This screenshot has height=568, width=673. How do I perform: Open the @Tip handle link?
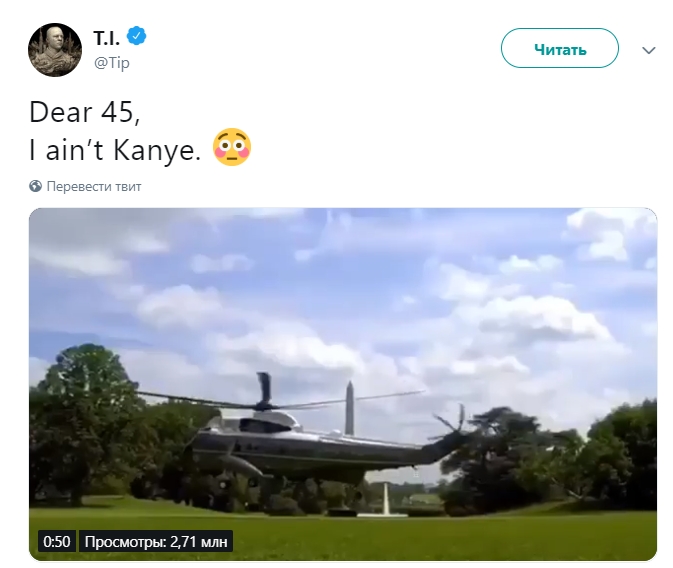coord(112,63)
